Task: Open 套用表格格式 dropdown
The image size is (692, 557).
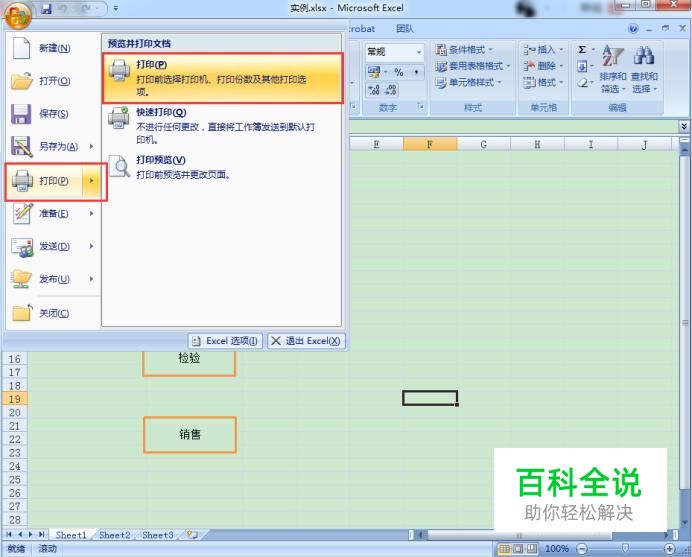Action: coord(472,66)
